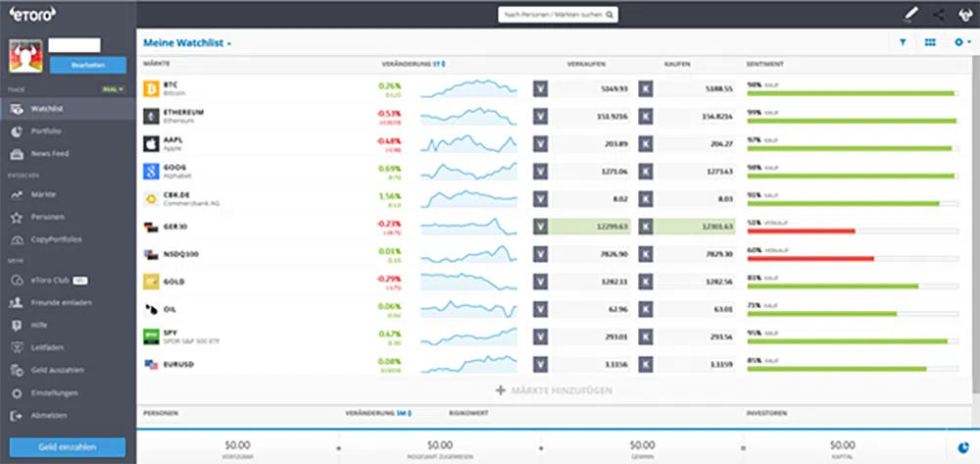Viewport: 980px width, 464px height.
Task: Click the AAPL sell price 203.89
Action: pos(616,144)
